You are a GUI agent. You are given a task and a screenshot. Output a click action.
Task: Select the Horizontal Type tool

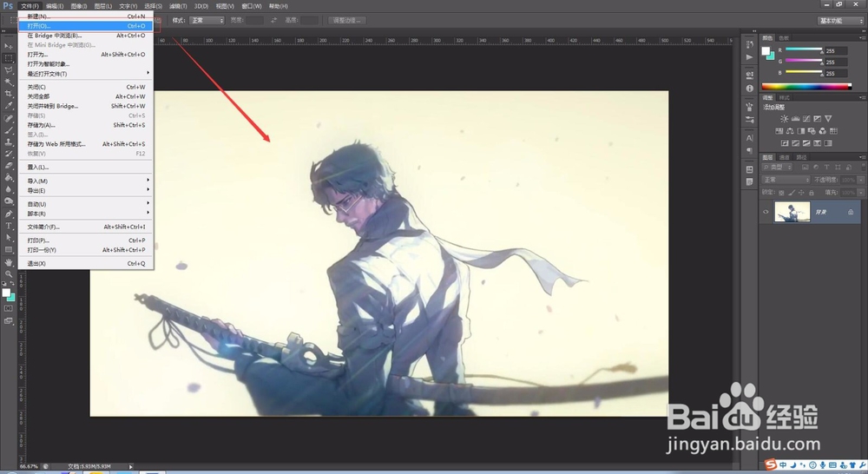pos(9,226)
